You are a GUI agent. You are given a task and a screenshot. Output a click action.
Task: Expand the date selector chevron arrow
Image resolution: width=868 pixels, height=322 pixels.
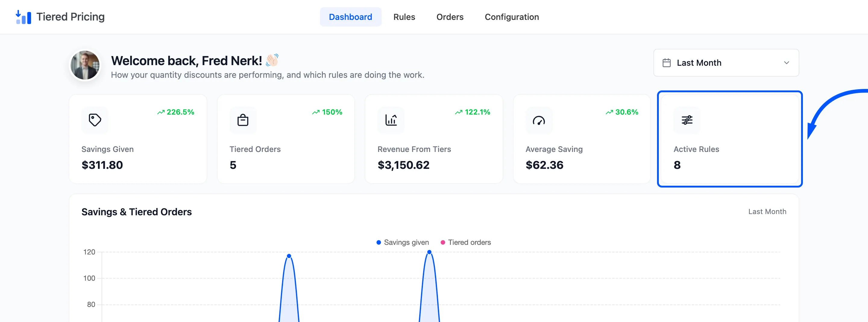tap(786, 63)
